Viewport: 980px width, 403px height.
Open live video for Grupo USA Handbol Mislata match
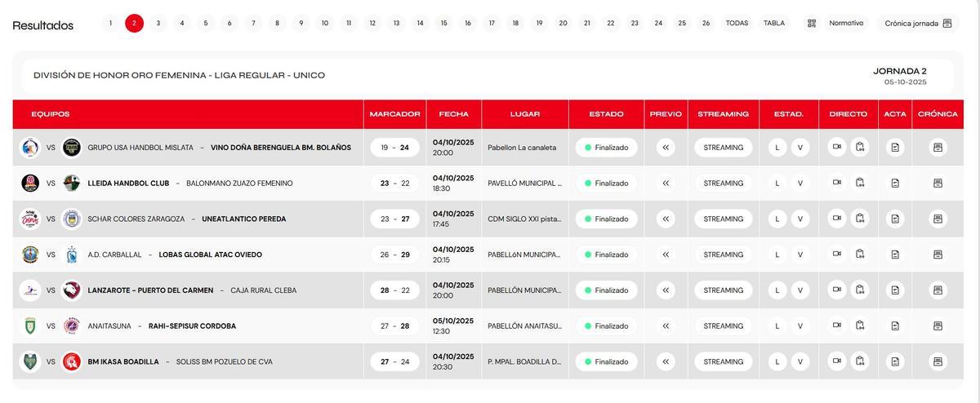coord(836,148)
